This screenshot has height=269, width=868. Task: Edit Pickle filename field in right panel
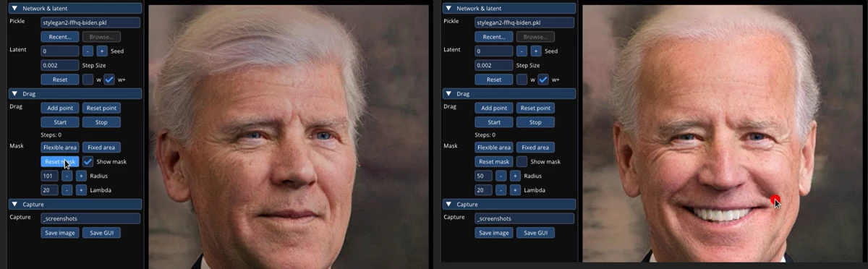pyautogui.click(x=524, y=22)
